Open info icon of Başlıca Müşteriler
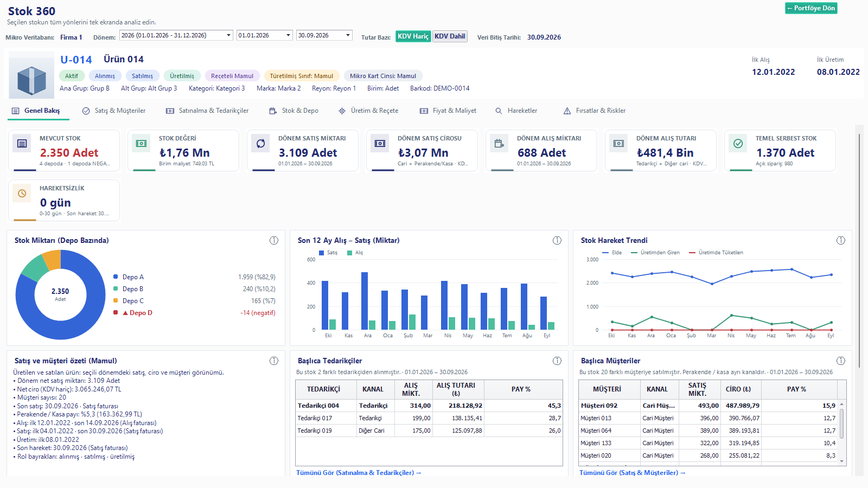 point(841,361)
